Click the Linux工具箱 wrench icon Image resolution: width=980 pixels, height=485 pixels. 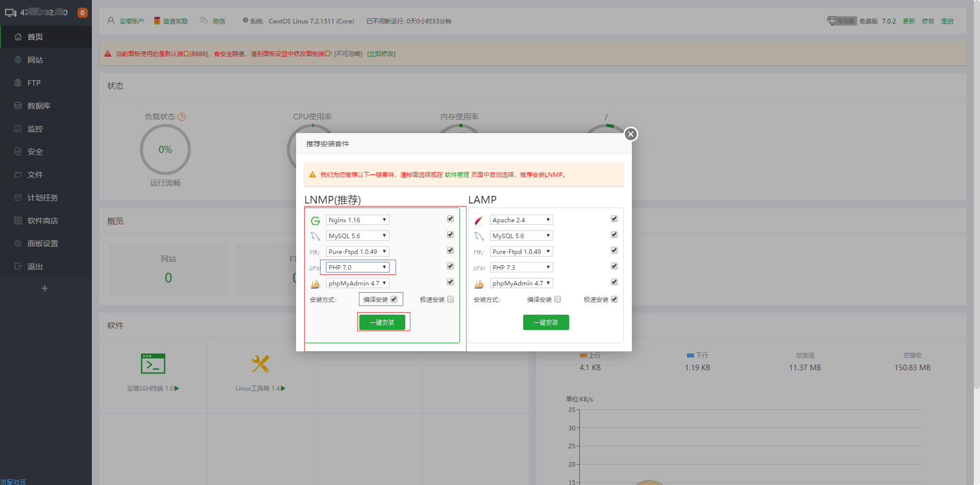click(260, 364)
